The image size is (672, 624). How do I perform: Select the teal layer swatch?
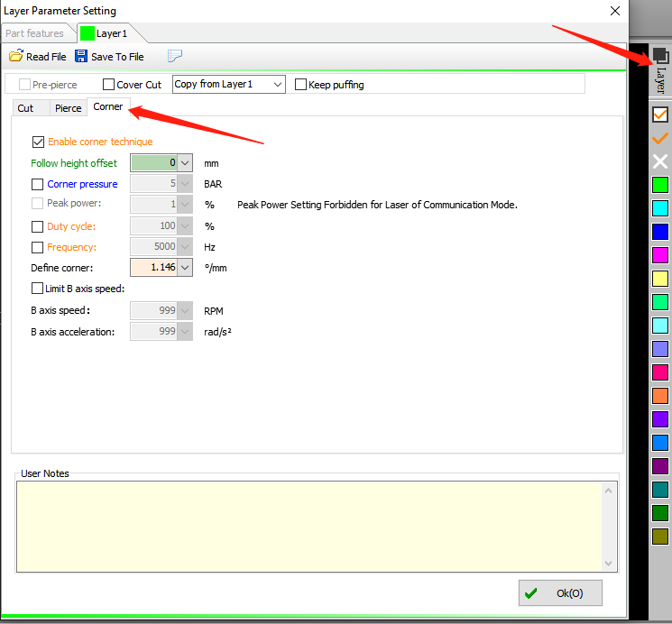(x=660, y=490)
